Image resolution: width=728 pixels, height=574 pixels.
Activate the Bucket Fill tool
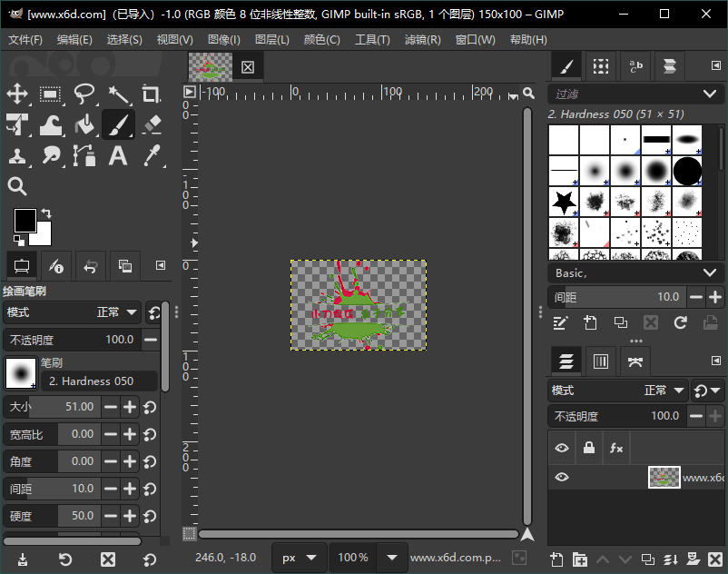pyautogui.click(x=84, y=124)
